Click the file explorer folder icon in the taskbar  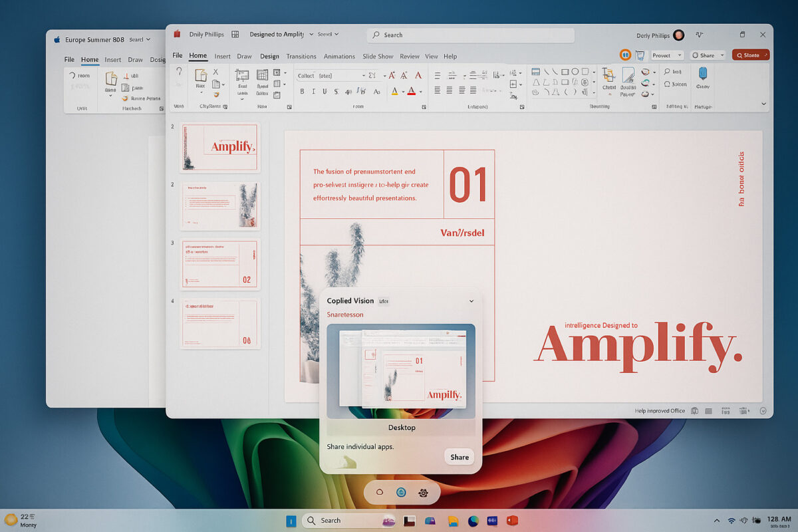click(454, 521)
